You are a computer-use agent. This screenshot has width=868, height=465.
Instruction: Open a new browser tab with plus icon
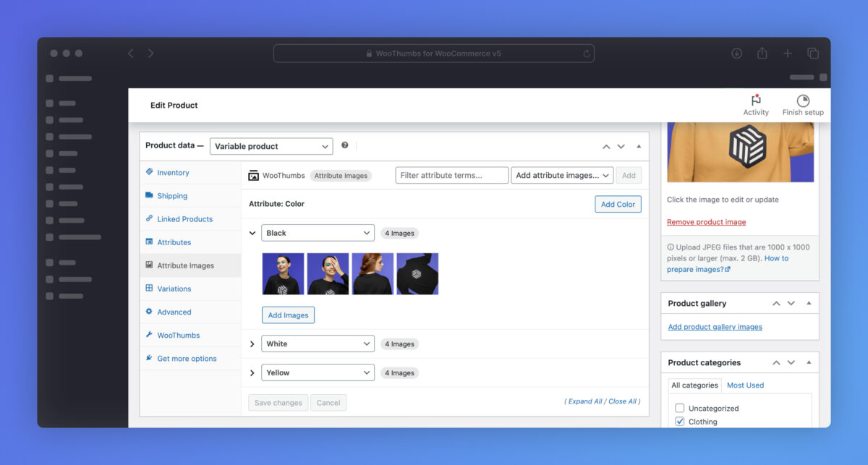click(788, 54)
